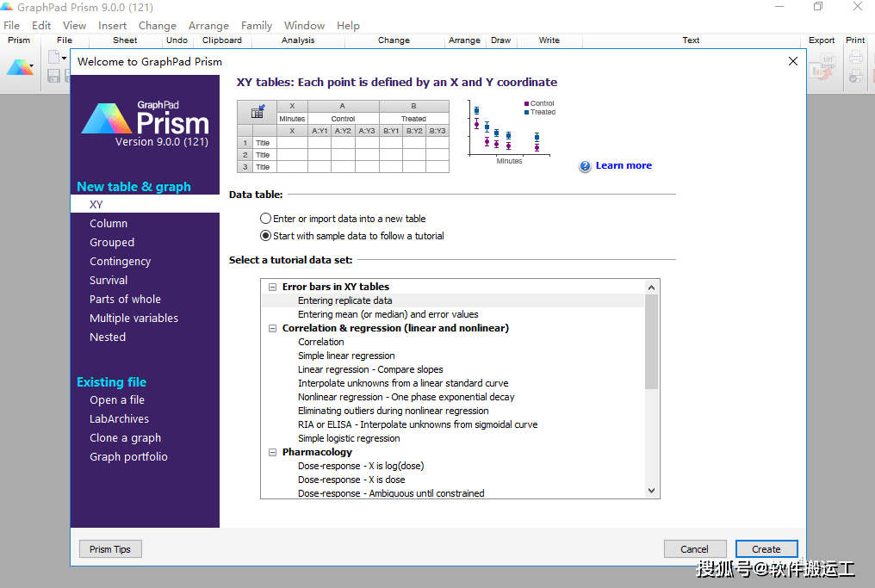875x588 pixels.
Task: Follow the Learn more link
Action: pos(624,165)
